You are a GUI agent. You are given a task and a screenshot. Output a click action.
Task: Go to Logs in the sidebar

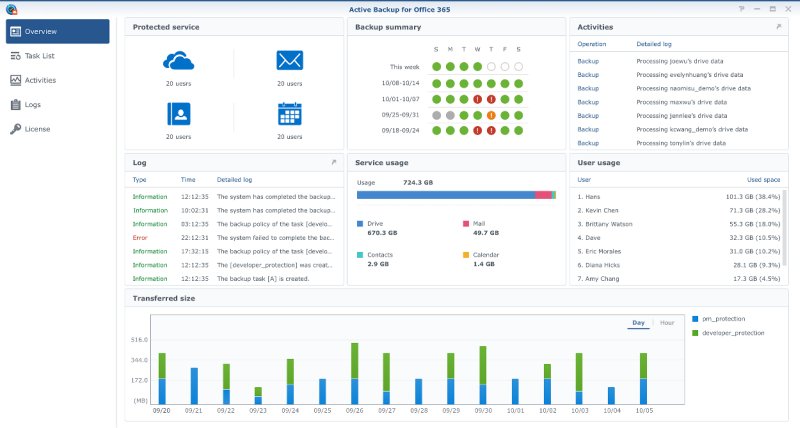tap(35, 104)
